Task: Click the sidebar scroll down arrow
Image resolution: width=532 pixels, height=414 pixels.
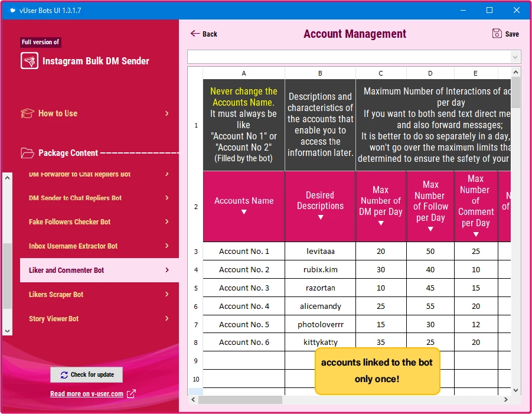Action: 8,331
